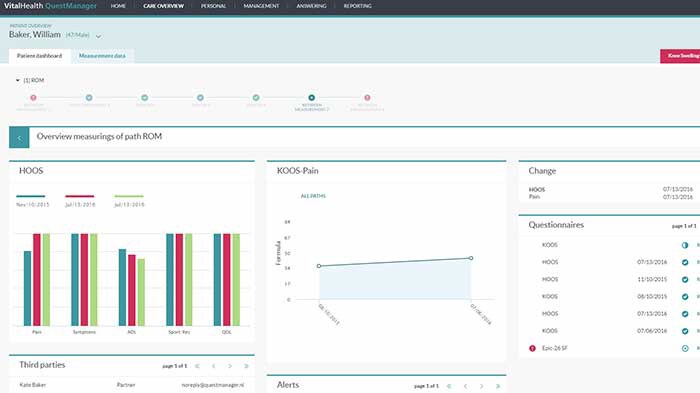This screenshot has height=393, width=700.
Task: Select the dark active Between Measurement step marker
Action: (x=312, y=98)
